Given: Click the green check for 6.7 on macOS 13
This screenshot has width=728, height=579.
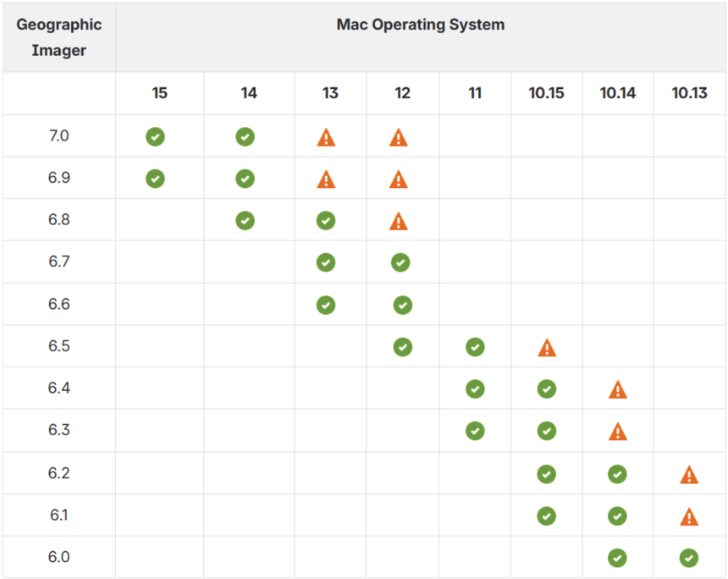Looking at the screenshot, I should pyautogui.click(x=326, y=262).
